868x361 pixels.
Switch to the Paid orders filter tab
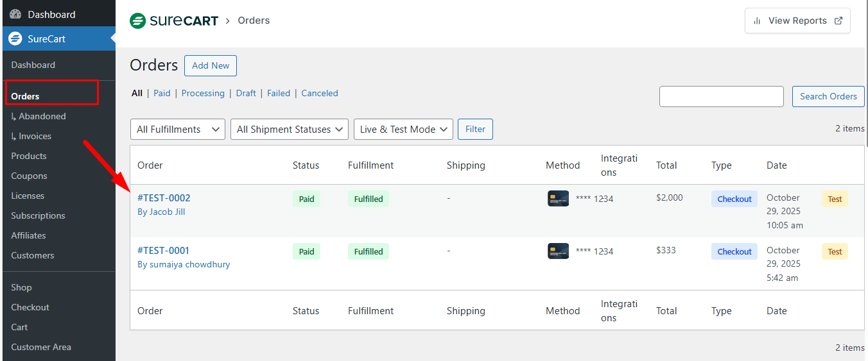point(162,93)
